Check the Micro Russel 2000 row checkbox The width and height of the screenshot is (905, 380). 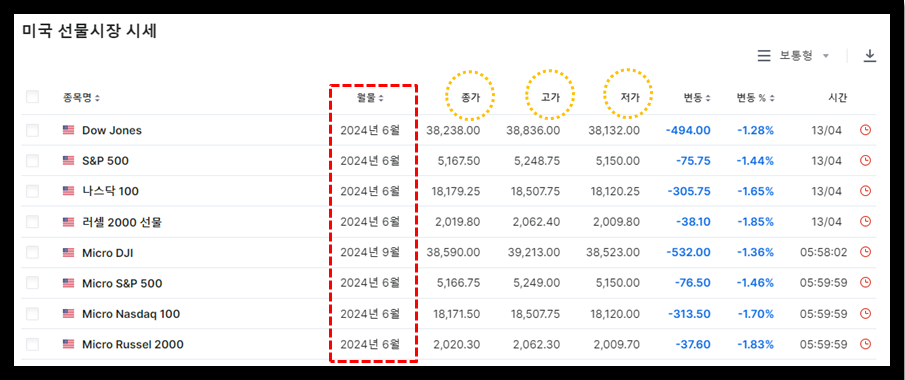click(32, 344)
